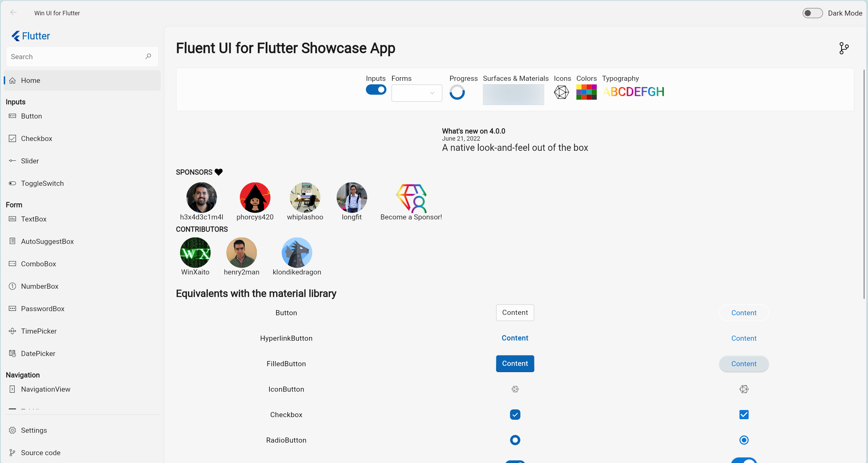Screen dimensions: 868x463
Task: Open NavigationView page in sidebar
Action: tap(82, 389)
